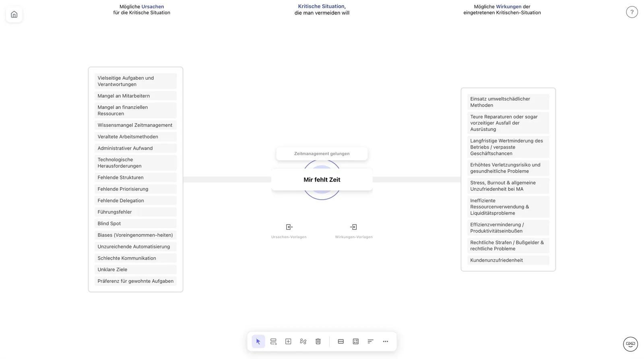Screen dimensions: 644x359
Task: Select 'Administrativer Aufwand' cause
Action: point(136,148)
